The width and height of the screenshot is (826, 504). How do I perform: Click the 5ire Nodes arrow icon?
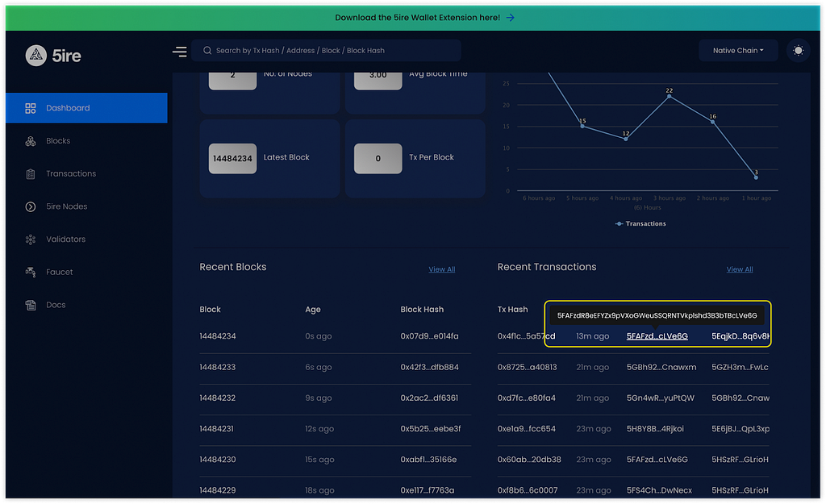(31, 206)
